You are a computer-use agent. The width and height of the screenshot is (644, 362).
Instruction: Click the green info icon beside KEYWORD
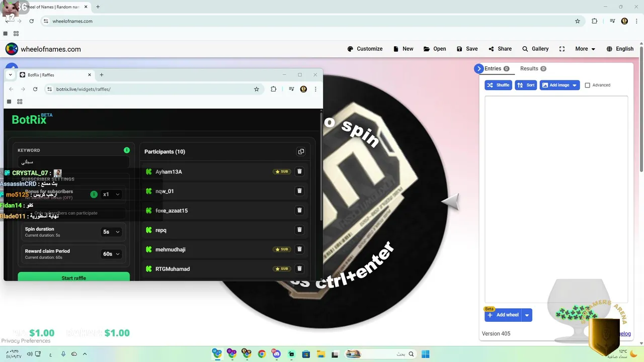[x=127, y=150]
